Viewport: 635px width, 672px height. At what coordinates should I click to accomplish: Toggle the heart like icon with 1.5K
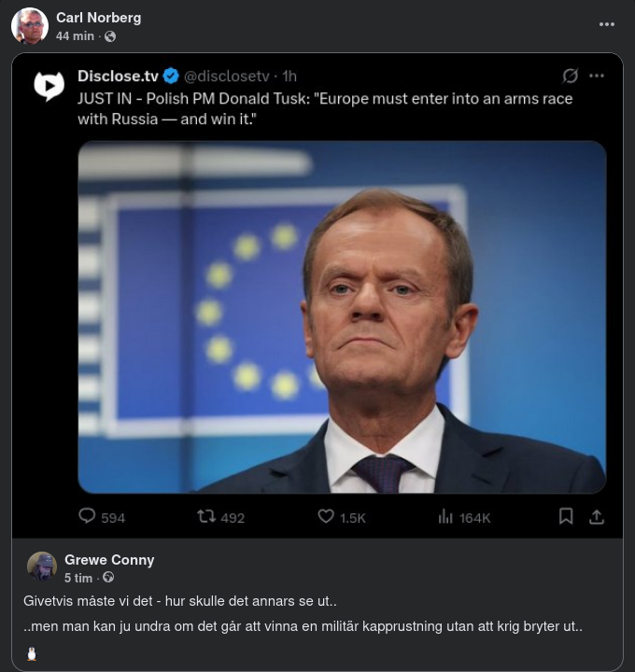(326, 516)
